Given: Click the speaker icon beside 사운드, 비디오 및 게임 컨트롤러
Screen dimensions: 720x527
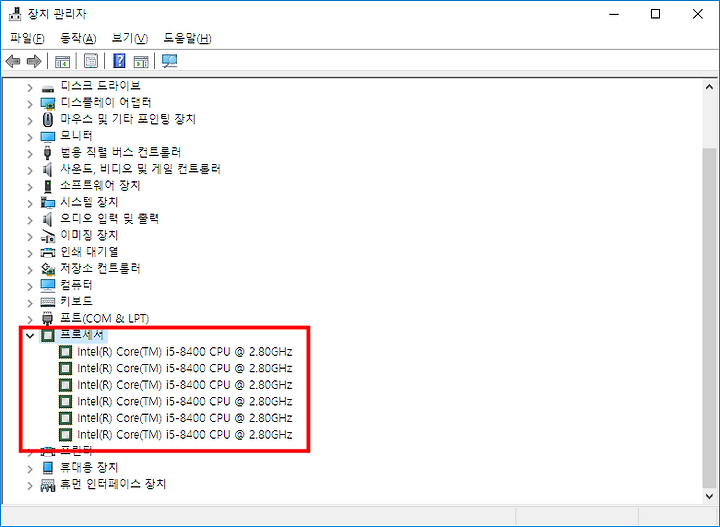Looking at the screenshot, I should click(47, 169).
